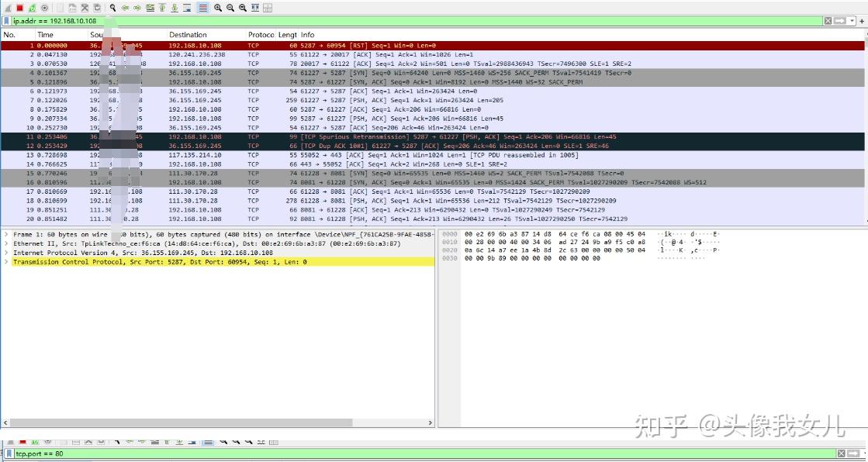The image size is (868, 462).
Task: Select packet 5 SYN, ACK row
Action: (434, 82)
